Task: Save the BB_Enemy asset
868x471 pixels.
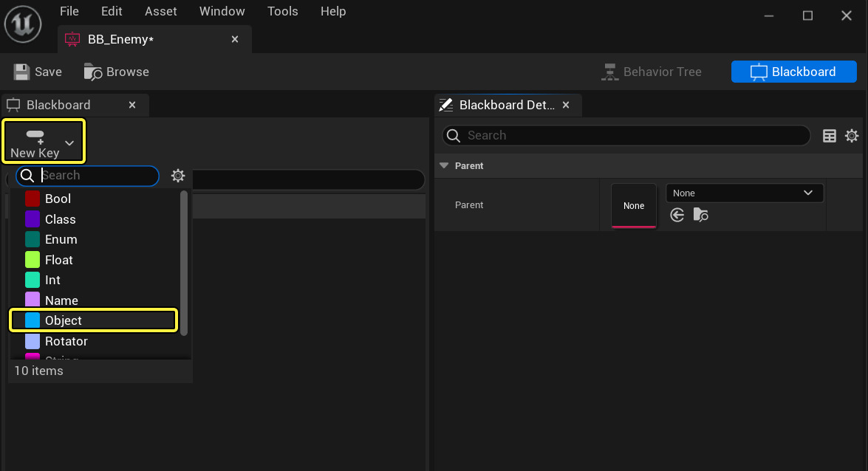Action: tap(38, 72)
